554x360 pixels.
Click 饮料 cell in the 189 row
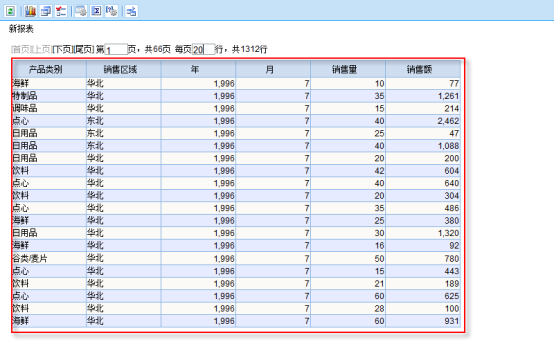coord(49,284)
